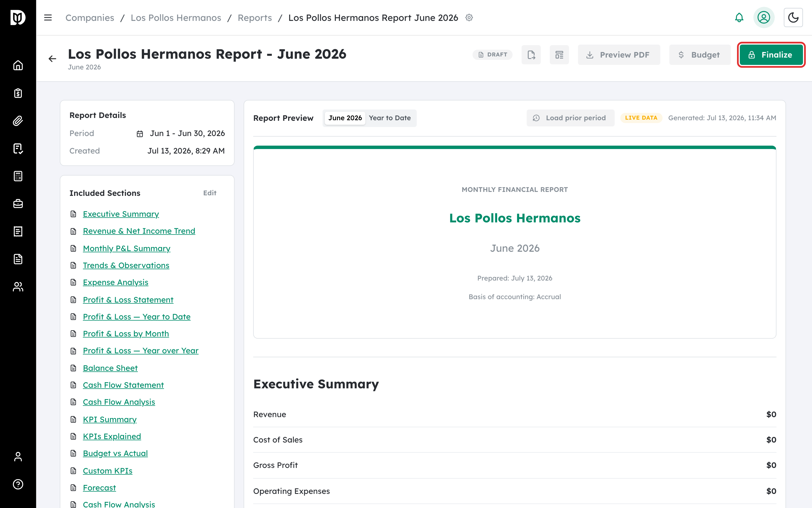This screenshot has height=508, width=812.
Task: Open Trends & Observations link
Action: pos(126,265)
